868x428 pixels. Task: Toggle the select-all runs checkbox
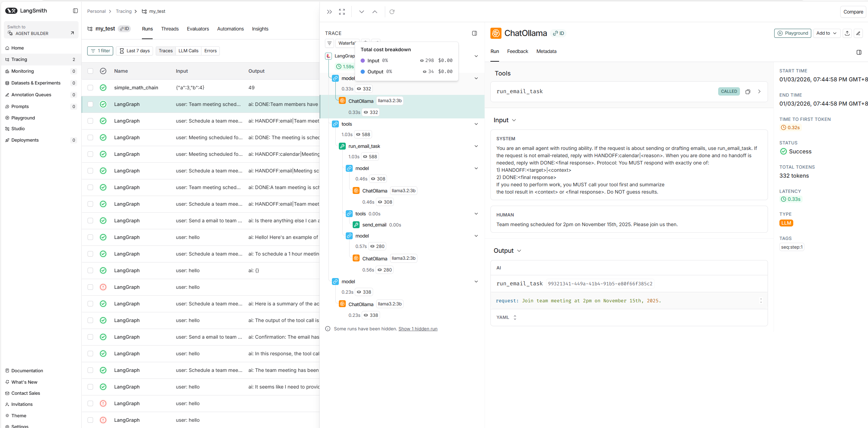coord(90,71)
